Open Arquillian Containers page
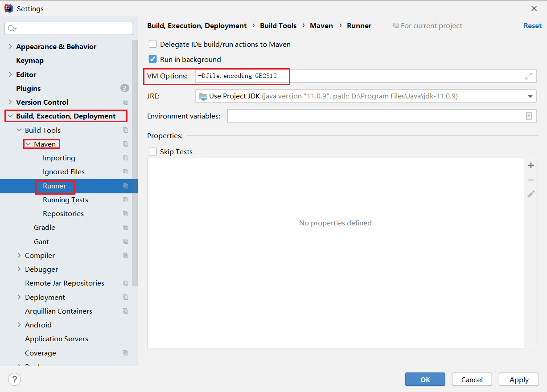The image size is (547, 392). click(x=58, y=311)
